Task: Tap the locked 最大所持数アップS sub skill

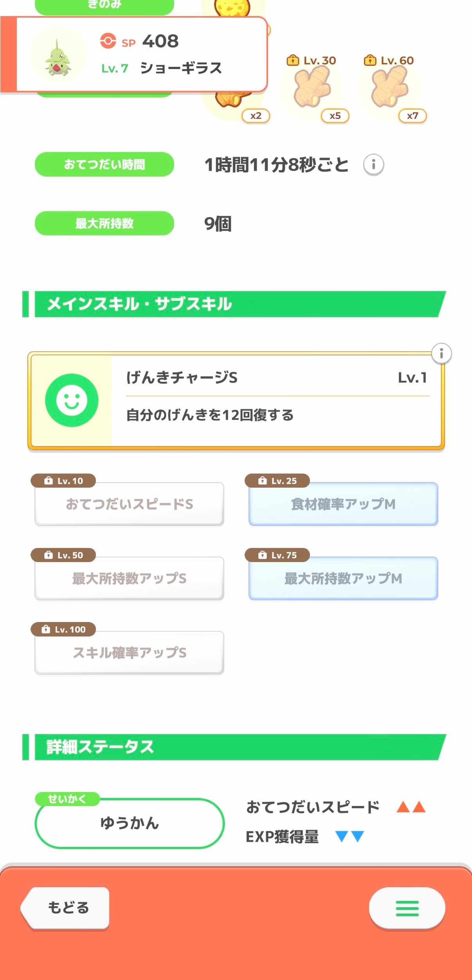Action: [x=129, y=578]
